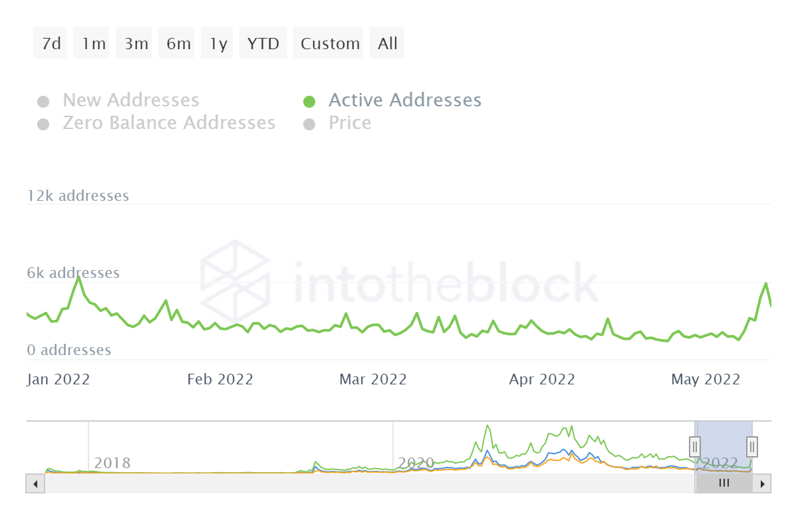Select the 1m time range

92,43
